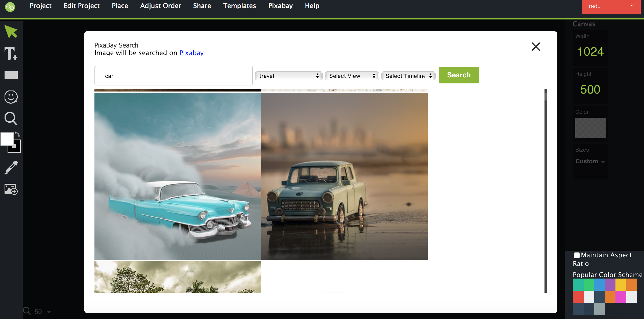Viewport: 644px width, 319px height.
Task: Select the turquoise Cadillac car thumbnail
Action: tap(178, 176)
